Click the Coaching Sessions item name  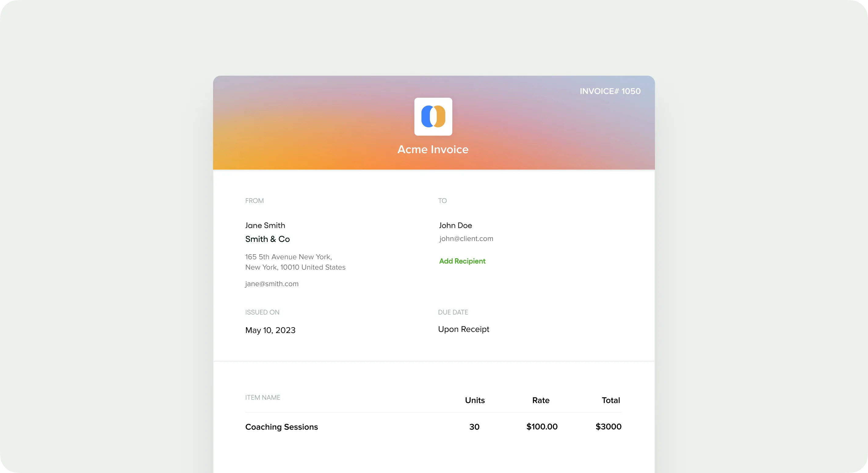[281, 427]
